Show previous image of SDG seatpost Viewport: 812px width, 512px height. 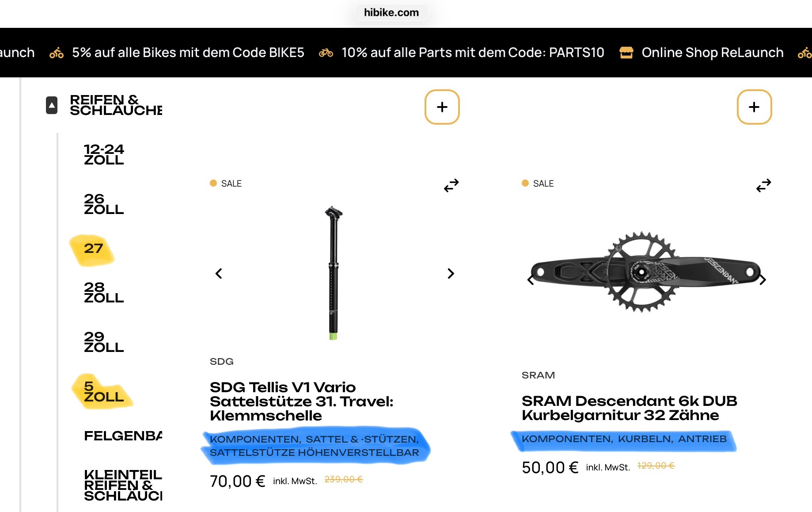tap(219, 274)
